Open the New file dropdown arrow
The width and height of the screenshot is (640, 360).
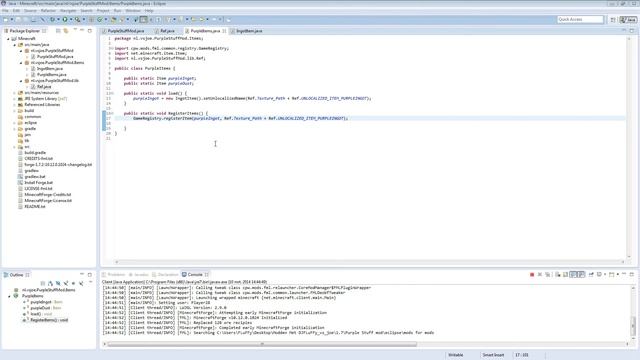tap(11, 20)
